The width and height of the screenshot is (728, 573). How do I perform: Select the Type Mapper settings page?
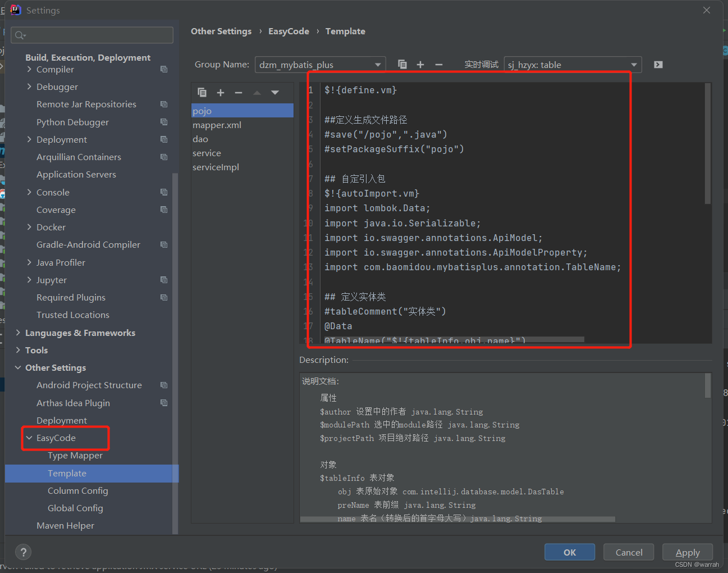[75, 455]
